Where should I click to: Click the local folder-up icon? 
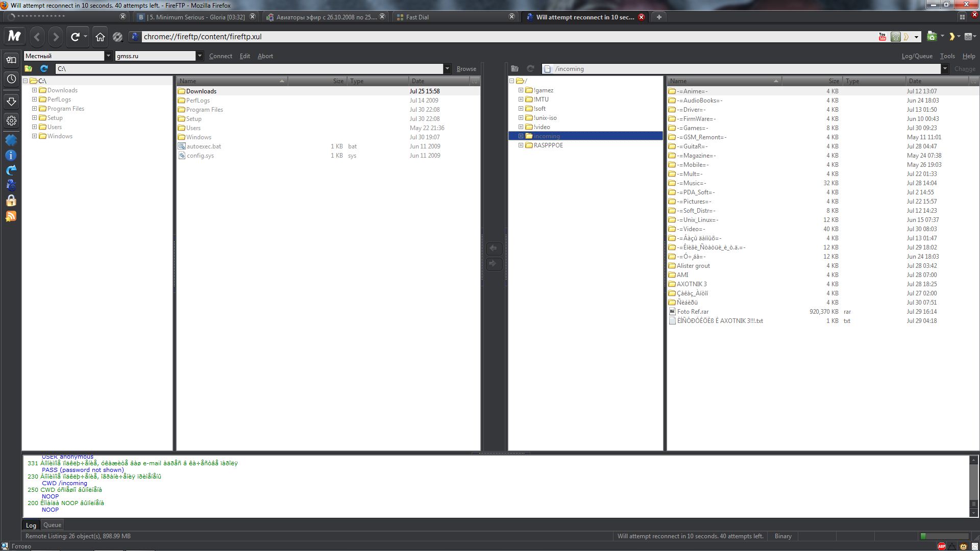29,68
